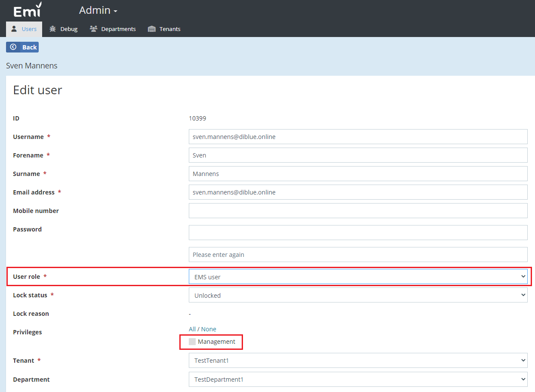Click into the Mobile number field
This screenshot has height=392, width=535.
click(x=358, y=211)
